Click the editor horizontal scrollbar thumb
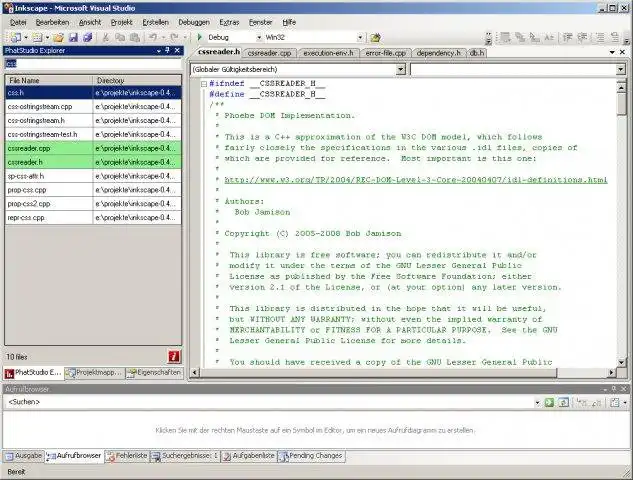Screen dimensions: 633x480 coord(378,373)
